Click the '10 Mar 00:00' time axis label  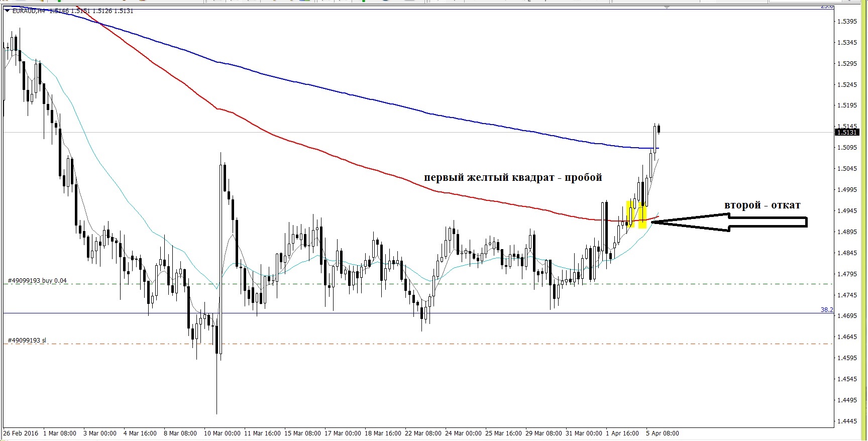tap(222, 433)
